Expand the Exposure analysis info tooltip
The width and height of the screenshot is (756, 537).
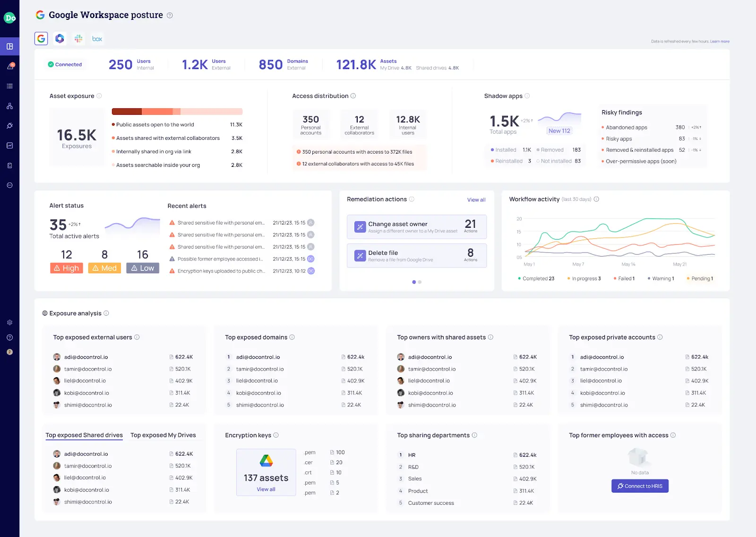pos(107,313)
